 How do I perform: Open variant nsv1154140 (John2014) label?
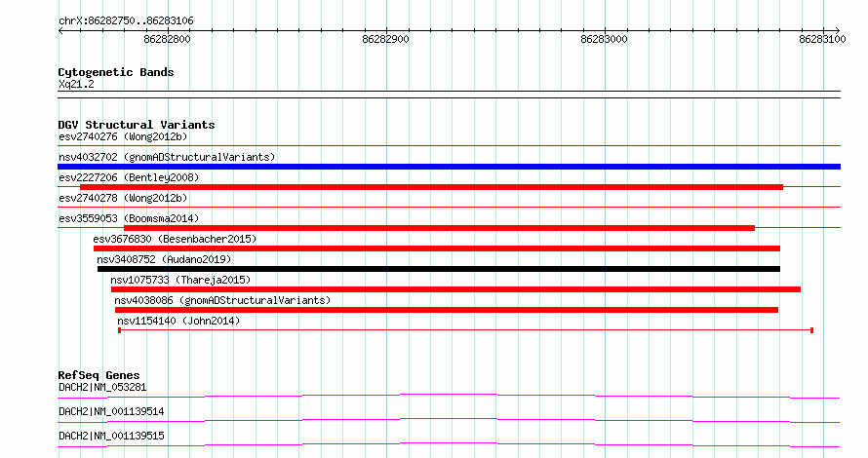pos(178,321)
